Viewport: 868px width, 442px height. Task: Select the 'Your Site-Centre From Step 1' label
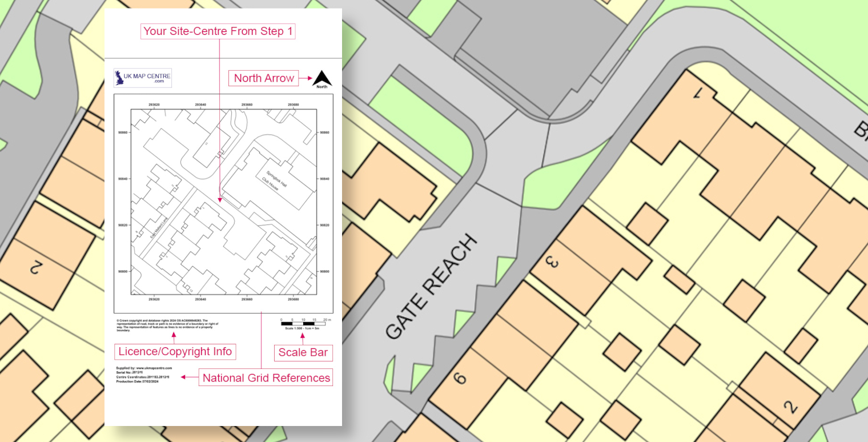tap(218, 31)
